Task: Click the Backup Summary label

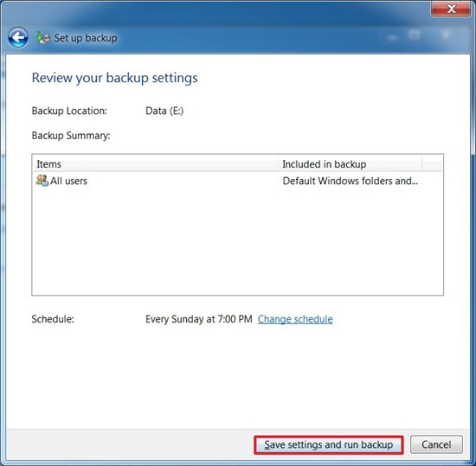Action: (71, 136)
